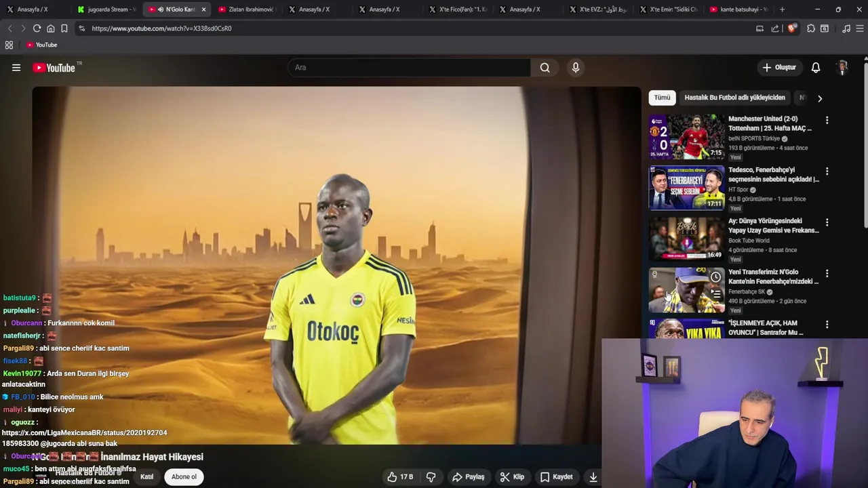Add N'Golo Kante video to Watch Later

click(x=715, y=277)
